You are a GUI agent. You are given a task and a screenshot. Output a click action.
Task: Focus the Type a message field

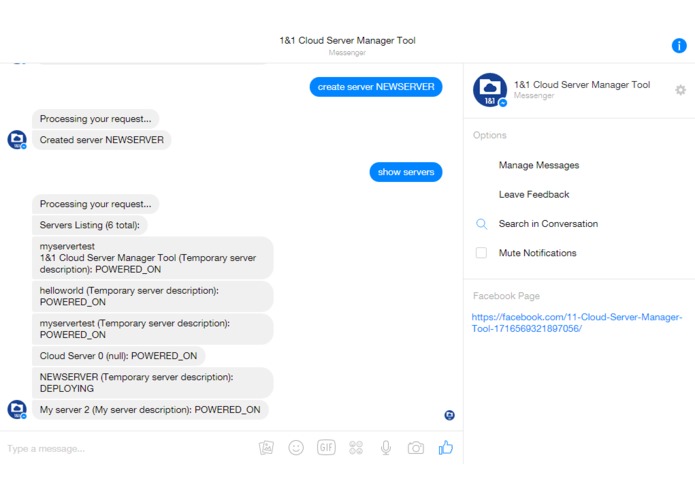click(x=129, y=448)
